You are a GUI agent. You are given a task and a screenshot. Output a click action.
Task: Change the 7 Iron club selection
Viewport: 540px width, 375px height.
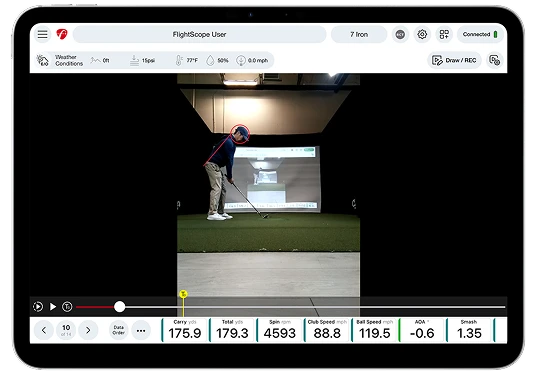tap(359, 34)
